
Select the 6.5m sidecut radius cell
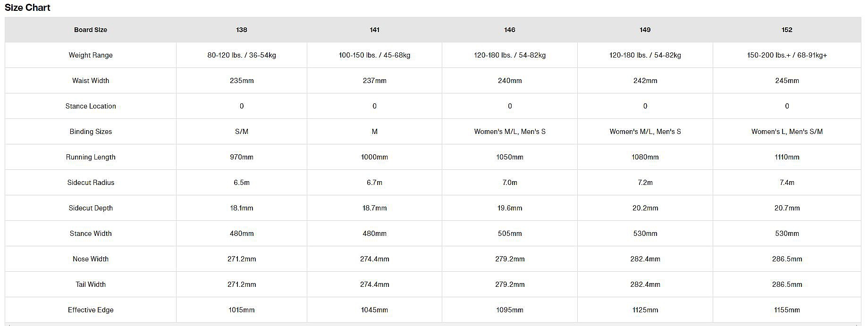(x=242, y=183)
